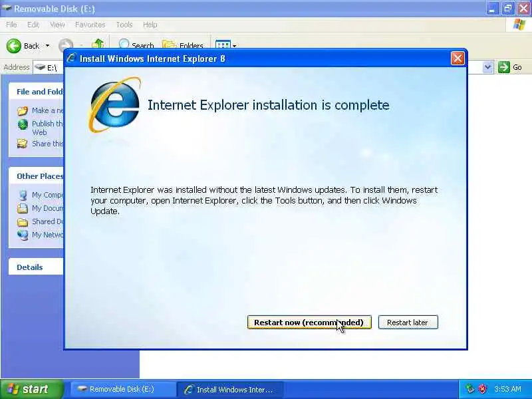This screenshot has width=532, height=399.
Task: Click the Safely Remove Hardware tray icon
Action: [x=470, y=388]
